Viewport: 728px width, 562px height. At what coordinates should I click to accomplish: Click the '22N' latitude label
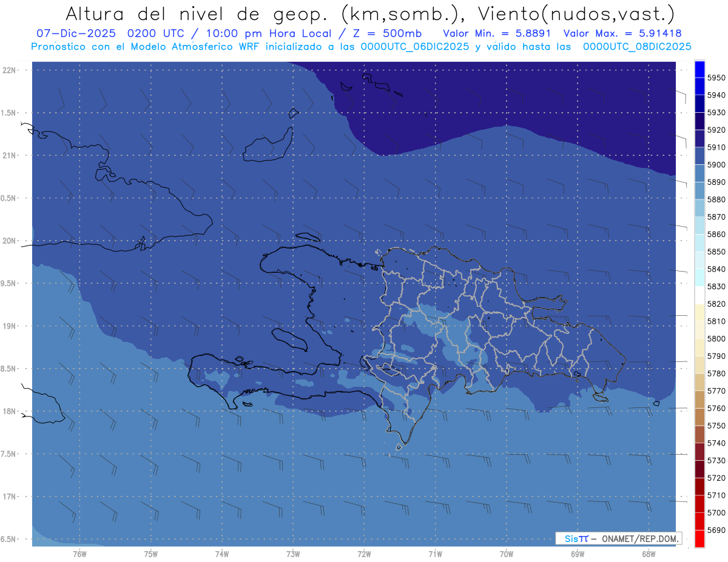click(9, 70)
